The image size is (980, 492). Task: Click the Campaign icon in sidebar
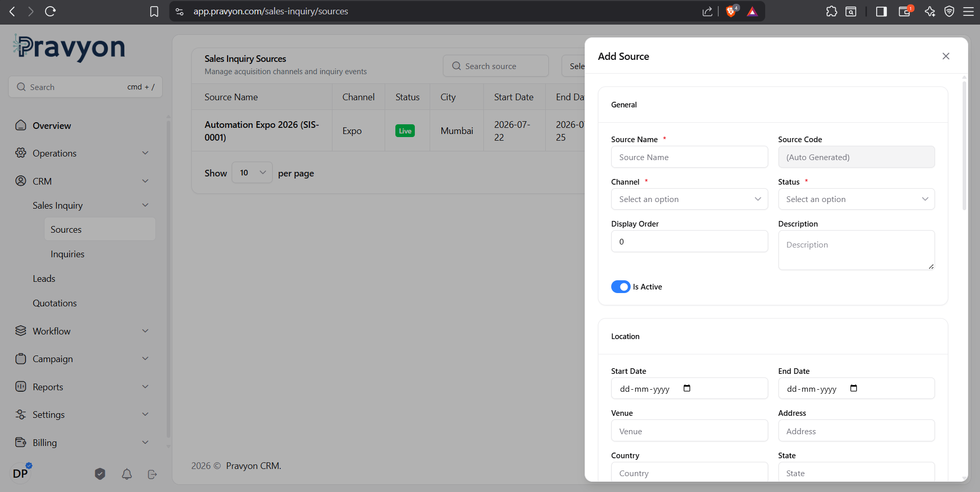pos(20,359)
